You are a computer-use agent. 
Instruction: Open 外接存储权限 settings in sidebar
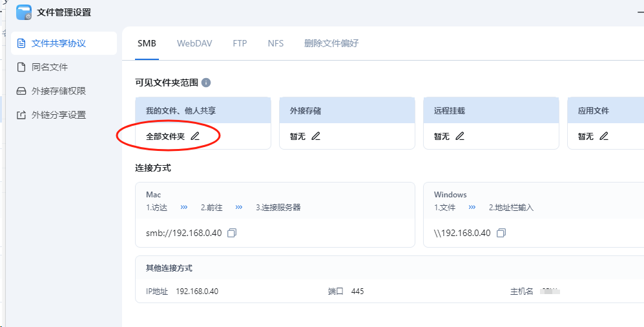point(58,91)
